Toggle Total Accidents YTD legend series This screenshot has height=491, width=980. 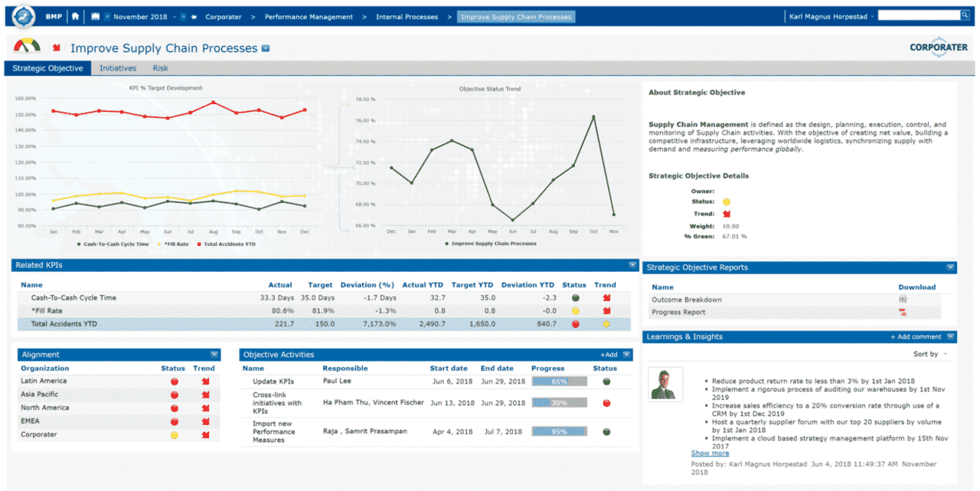[226, 244]
